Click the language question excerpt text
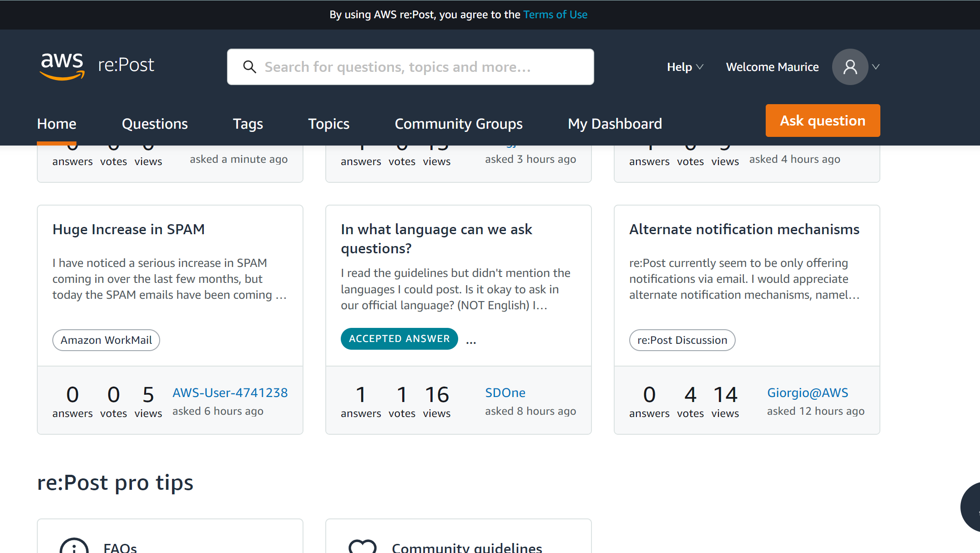The image size is (980, 553). click(455, 289)
